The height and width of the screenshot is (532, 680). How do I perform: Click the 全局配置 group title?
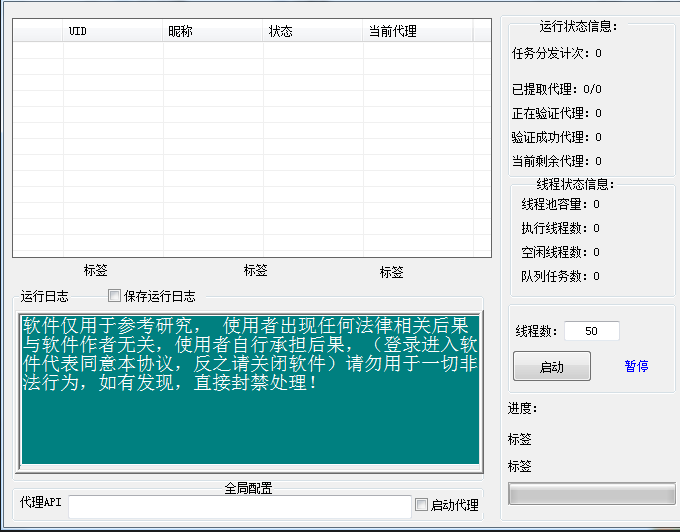248,488
